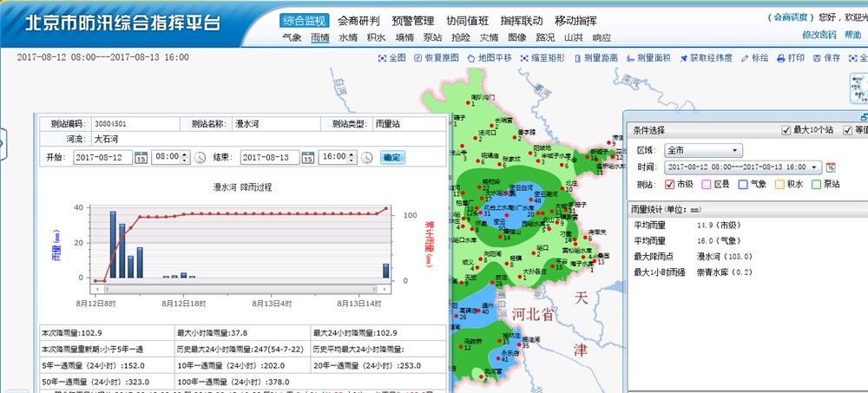Click the 打印 print icon
Image resolution: width=868 pixels, height=393 pixels.
point(785,58)
